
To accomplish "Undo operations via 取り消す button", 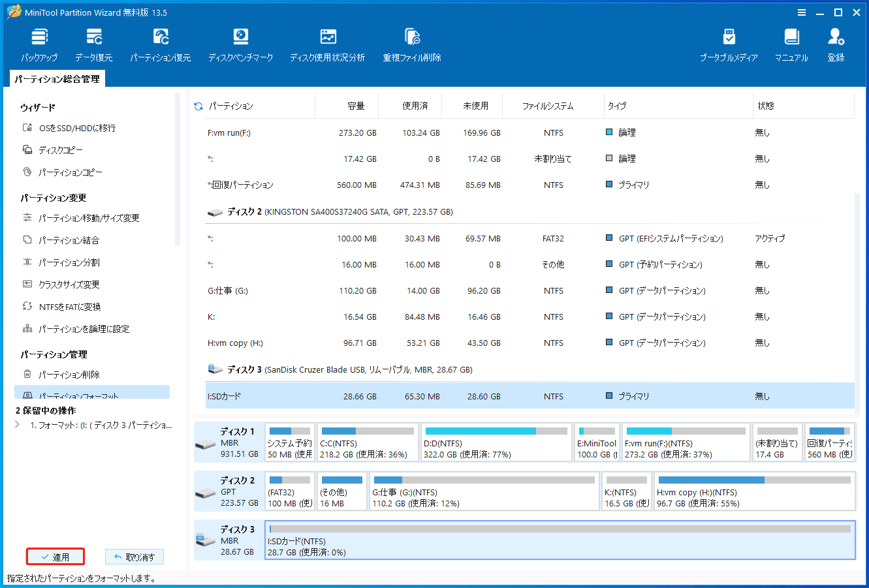I will (x=134, y=556).
